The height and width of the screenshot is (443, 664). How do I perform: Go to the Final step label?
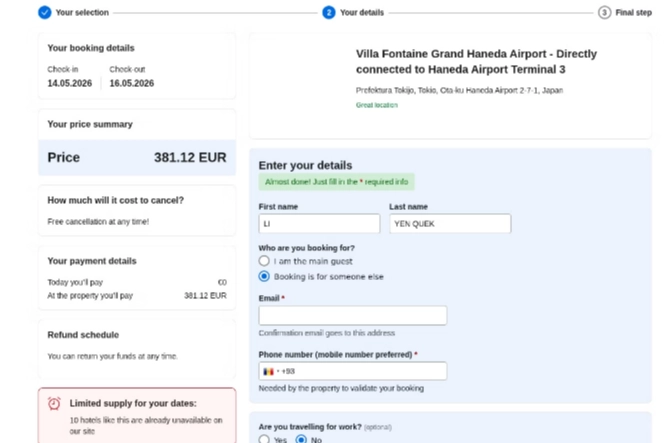coord(633,13)
